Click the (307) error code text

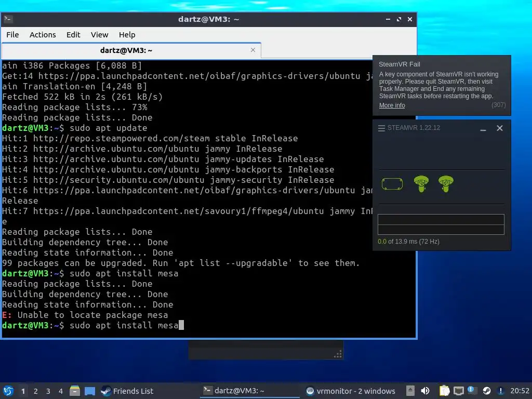click(x=498, y=105)
